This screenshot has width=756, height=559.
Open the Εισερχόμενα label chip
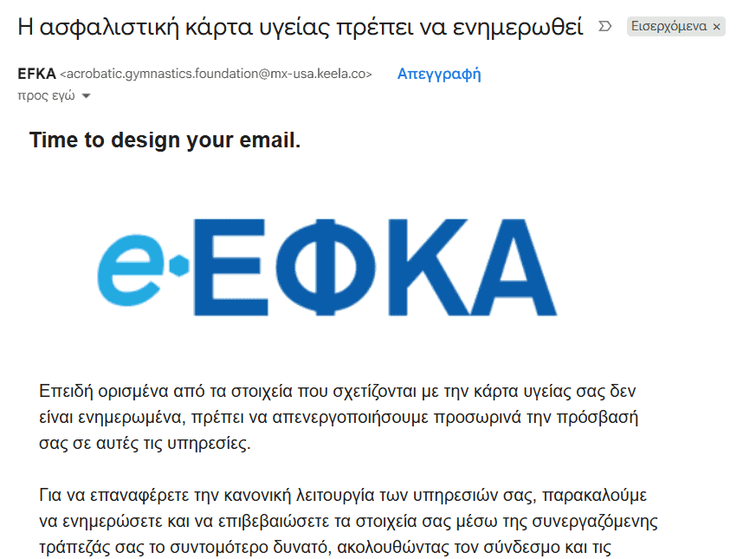coord(669,28)
